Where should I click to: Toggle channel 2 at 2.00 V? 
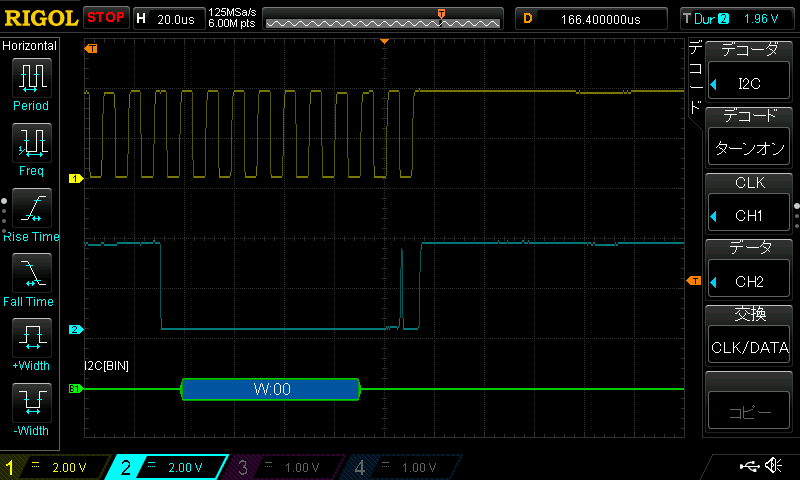point(168,467)
